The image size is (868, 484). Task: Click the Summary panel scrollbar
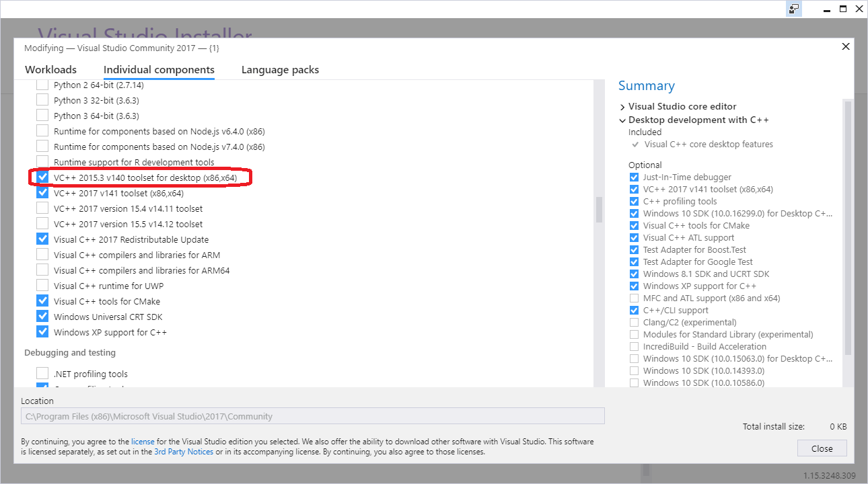848,229
